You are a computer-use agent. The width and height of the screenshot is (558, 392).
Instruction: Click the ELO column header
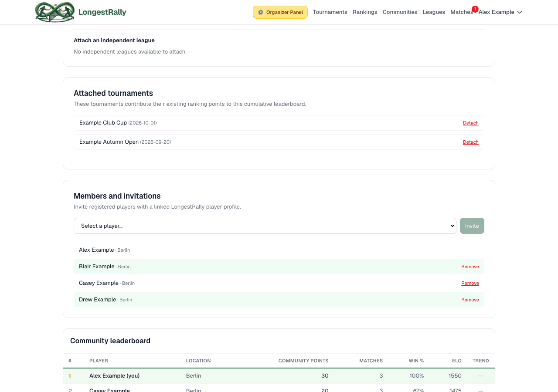click(457, 361)
